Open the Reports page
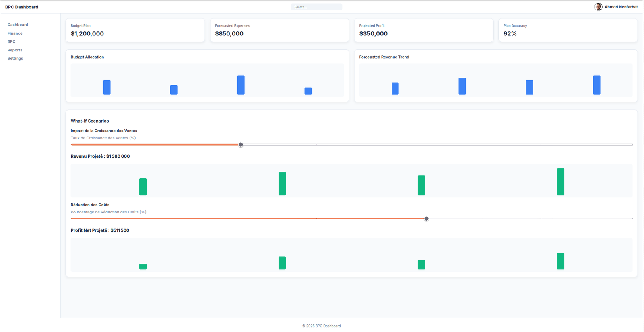The image size is (644, 332). pos(15,50)
